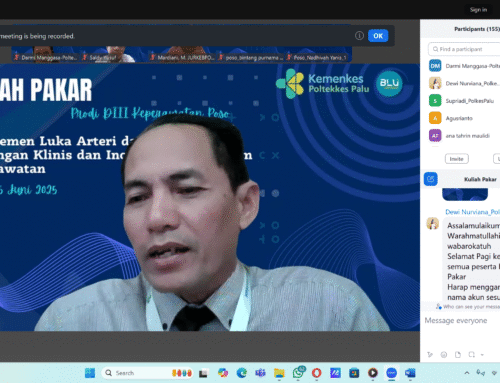This screenshot has height=383, width=500.
Task: Click the DM avatar of Darmi Manggasa
Action: pyautogui.click(x=435, y=66)
